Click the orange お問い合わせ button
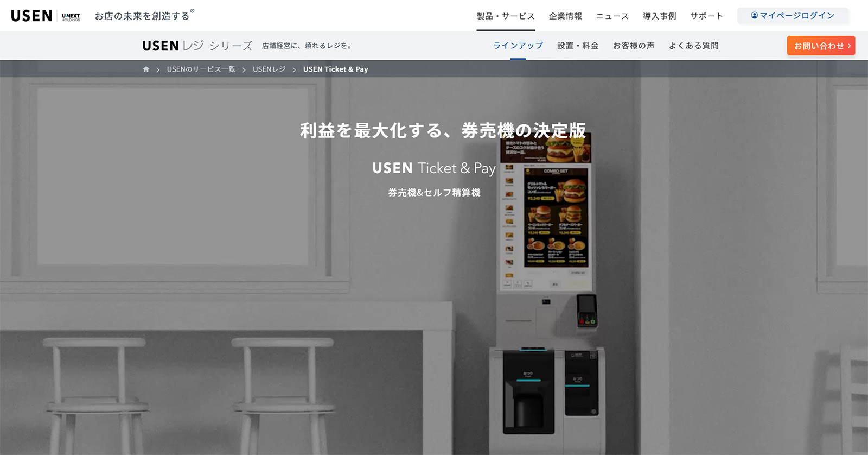Image resolution: width=868 pixels, height=455 pixels. [821, 46]
